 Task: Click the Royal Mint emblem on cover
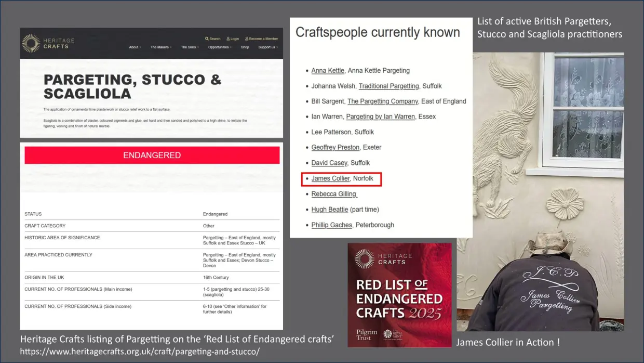[x=387, y=334]
